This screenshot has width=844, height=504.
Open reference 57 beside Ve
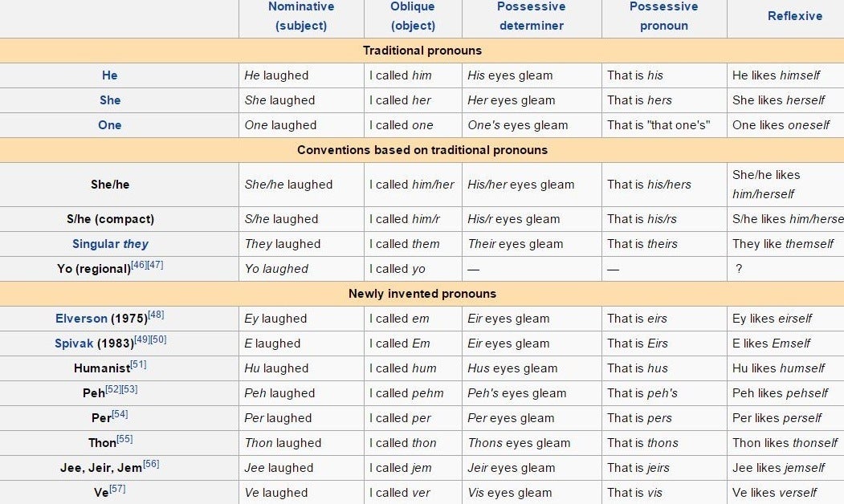[x=117, y=490]
